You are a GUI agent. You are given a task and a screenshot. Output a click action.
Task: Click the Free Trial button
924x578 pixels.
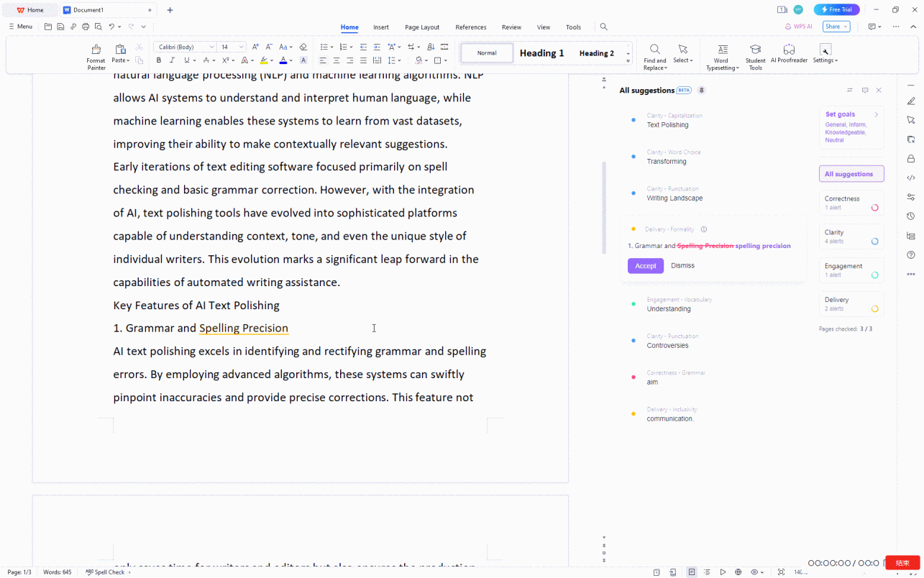tap(836, 9)
